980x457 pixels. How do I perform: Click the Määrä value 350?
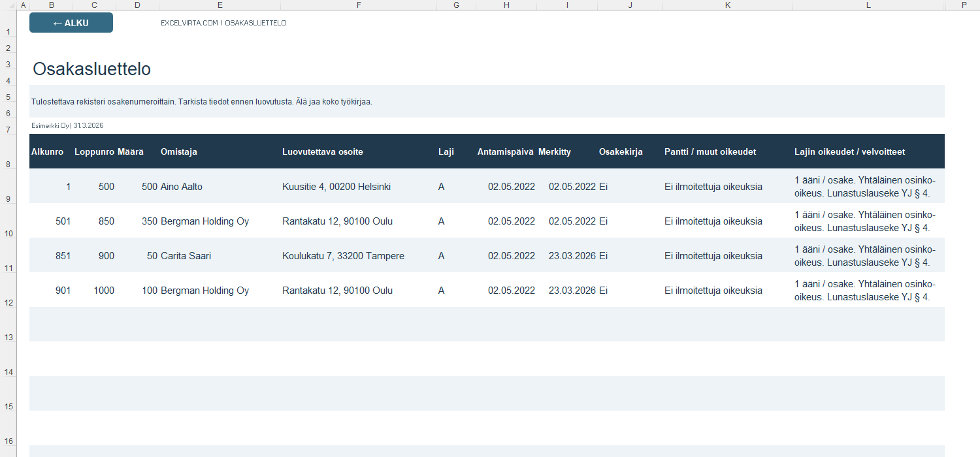(x=150, y=221)
